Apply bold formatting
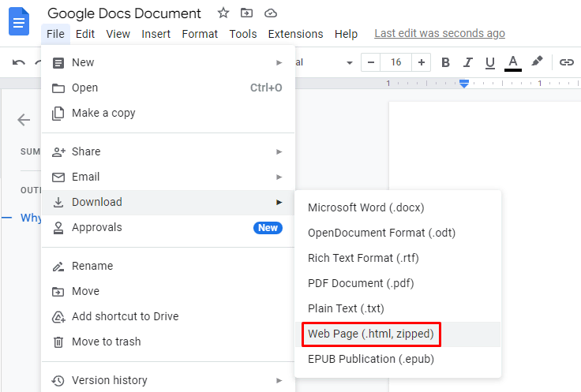Screen dimensions: 581x392 445,62
